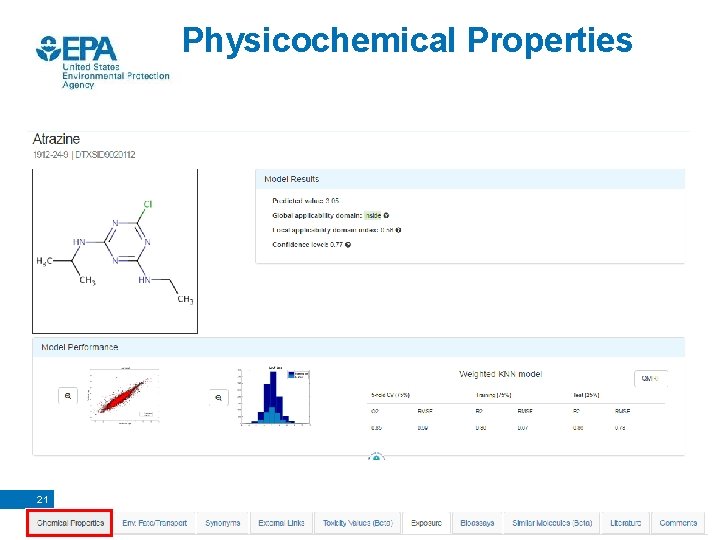Viewport: 720px width, 540px height.
Task: Switch to the Comments tab
Action: click(x=678, y=523)
